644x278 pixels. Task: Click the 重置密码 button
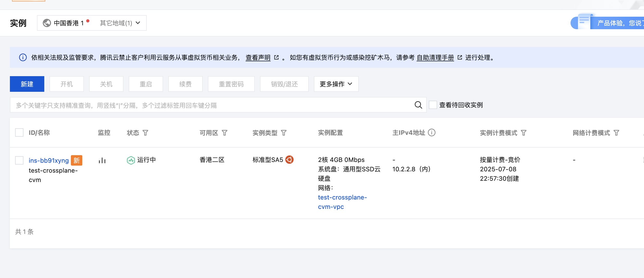click(231, 84)
